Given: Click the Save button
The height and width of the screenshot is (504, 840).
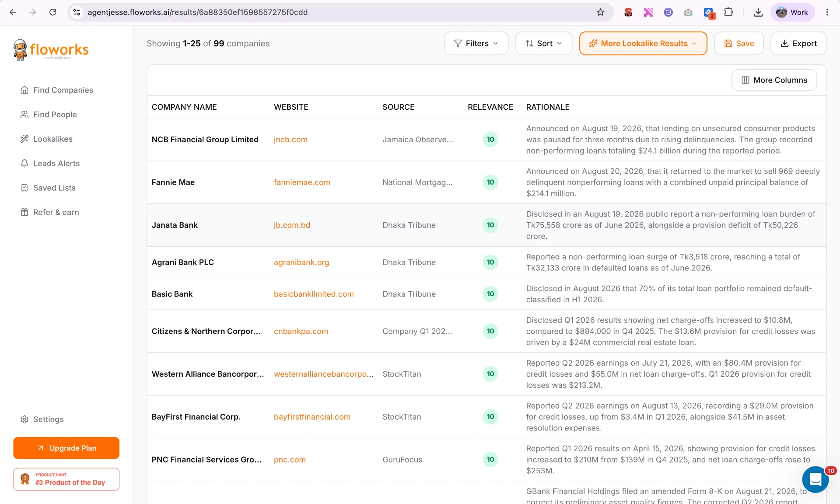Looking at the screenshot, I should point(739,43).
